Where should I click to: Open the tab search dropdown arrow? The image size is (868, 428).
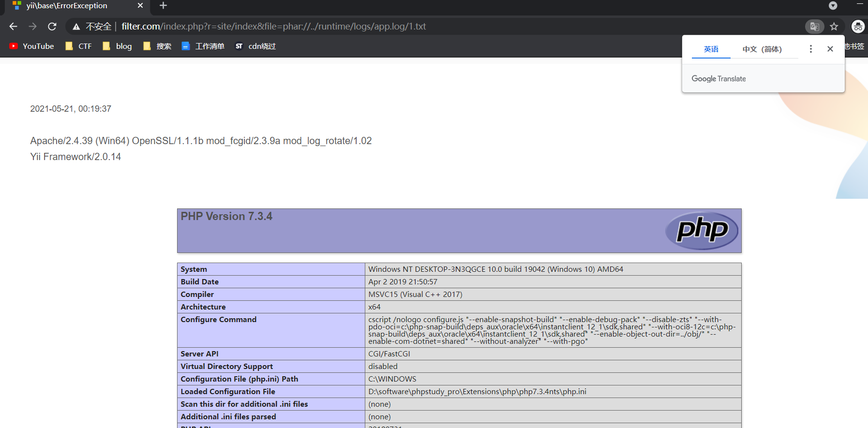tap(833, 5)
